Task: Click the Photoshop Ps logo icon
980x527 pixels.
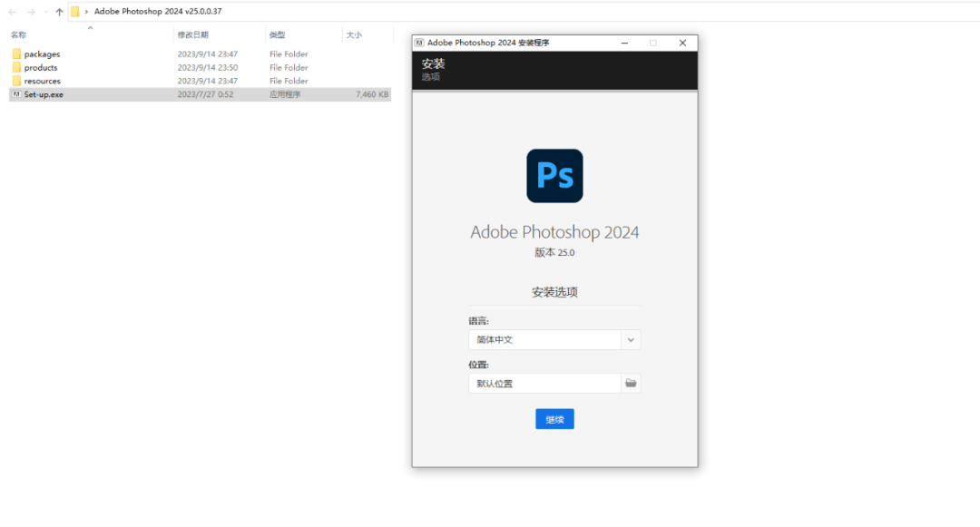Action: pyautogui.click(x=554, y=175)
